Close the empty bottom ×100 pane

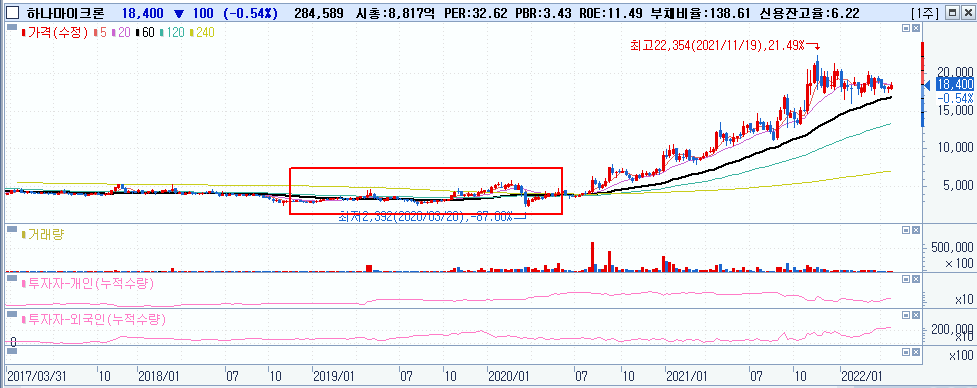915,352
